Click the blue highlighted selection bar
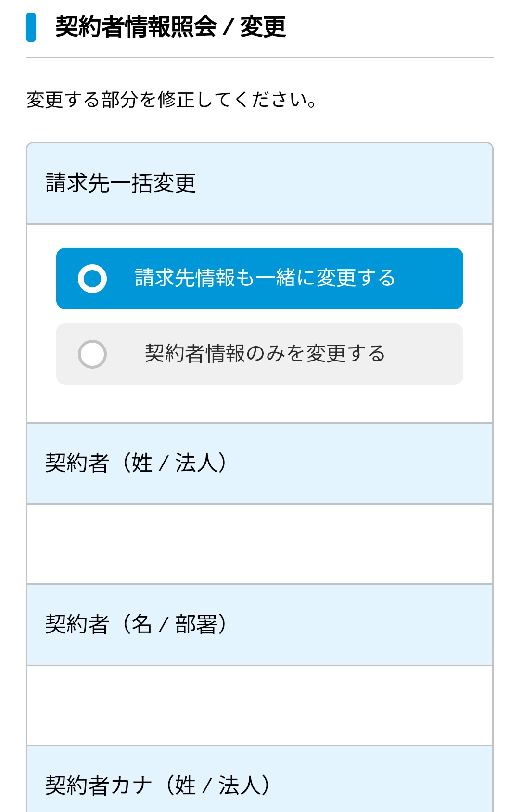This screenshot has width=510, height=812. point(259,278)
